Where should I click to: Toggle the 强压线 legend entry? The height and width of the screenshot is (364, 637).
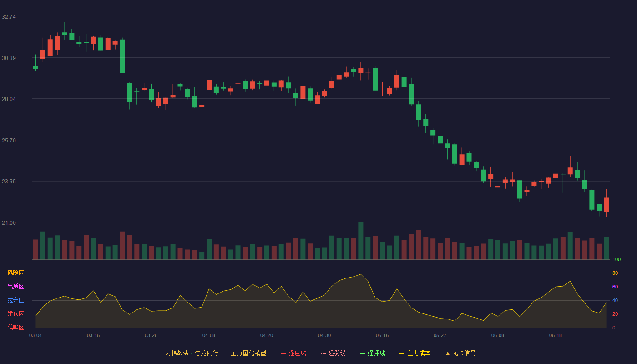point(293,353)
